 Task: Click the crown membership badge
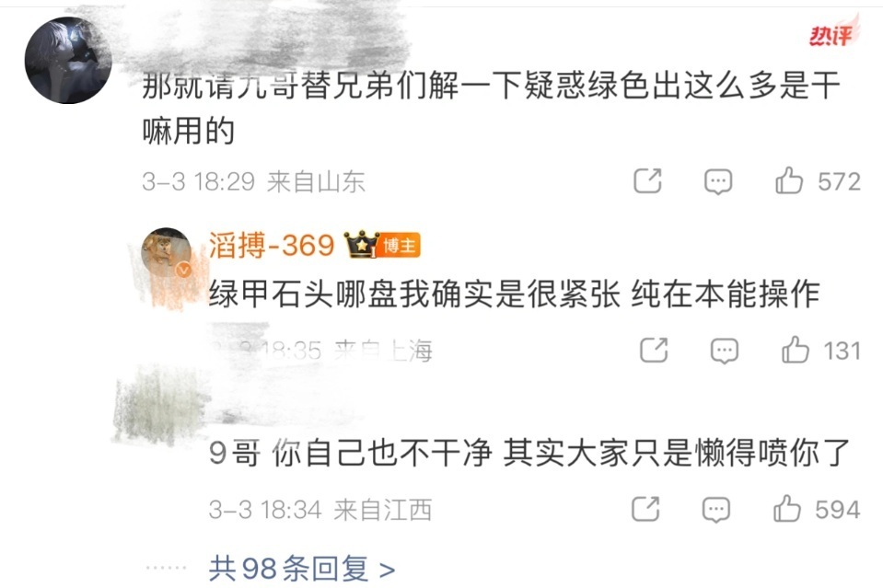361,244
